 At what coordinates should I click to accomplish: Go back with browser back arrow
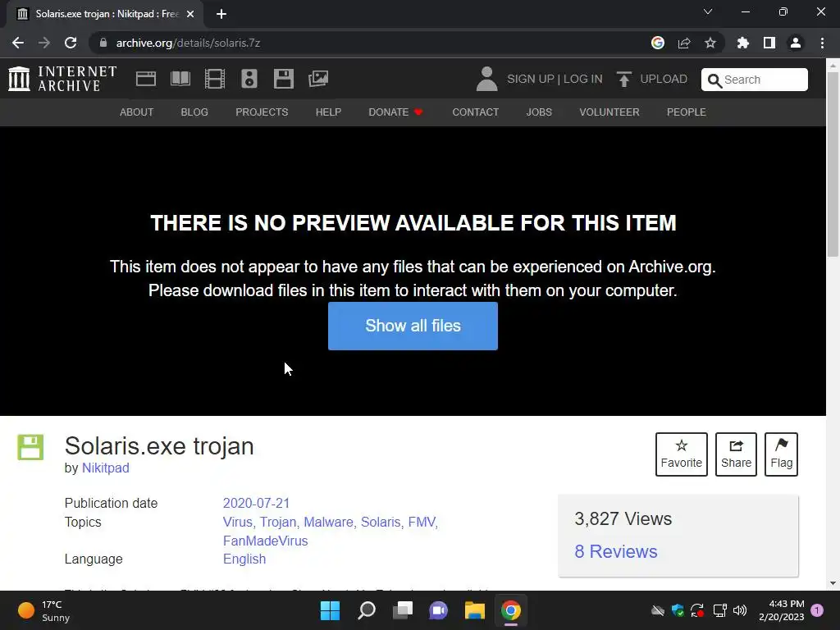click(18, 43)
